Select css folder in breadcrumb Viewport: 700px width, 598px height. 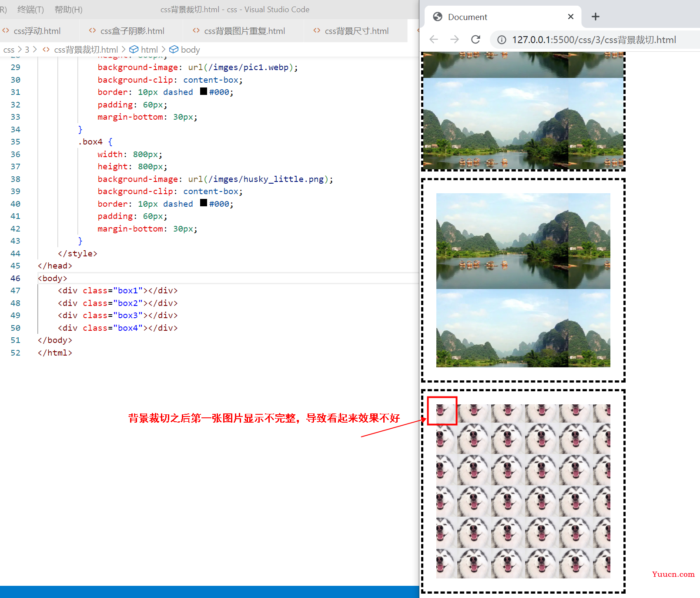pos(9,50)
